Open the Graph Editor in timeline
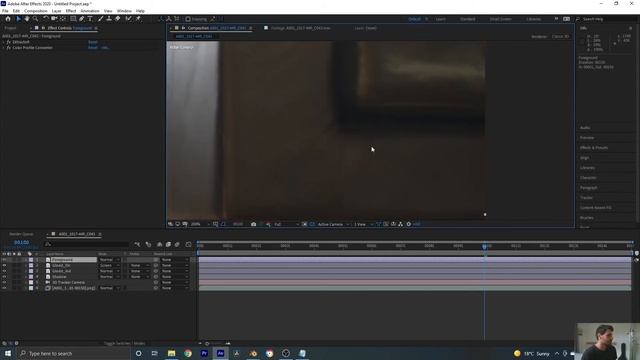 pyautogui.click(x=189, y=244)
